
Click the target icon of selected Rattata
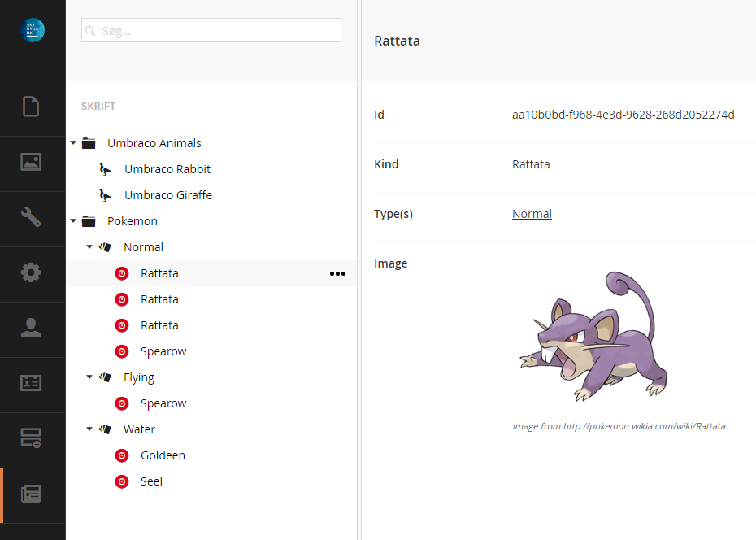(122, 273)
